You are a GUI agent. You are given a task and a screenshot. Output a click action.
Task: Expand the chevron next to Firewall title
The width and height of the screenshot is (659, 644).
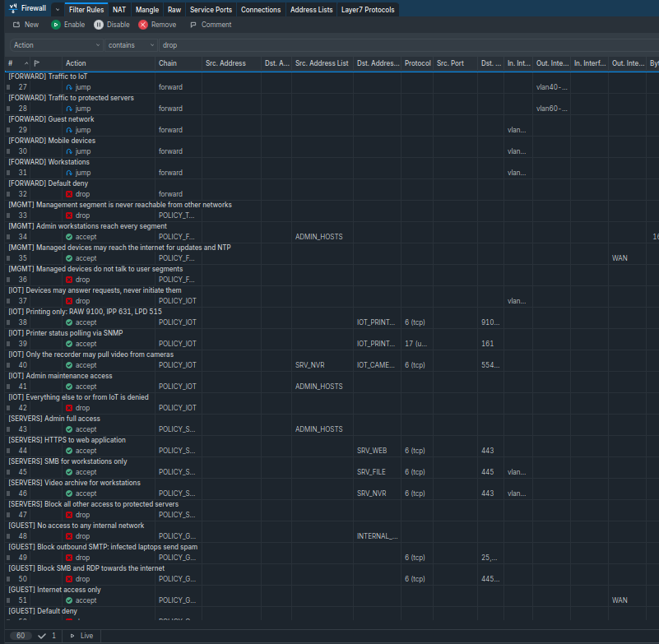(58, 9)
